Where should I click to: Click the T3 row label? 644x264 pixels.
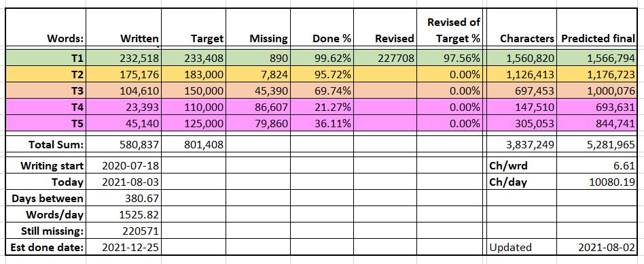pyautogui.click(x=46, y=90)
